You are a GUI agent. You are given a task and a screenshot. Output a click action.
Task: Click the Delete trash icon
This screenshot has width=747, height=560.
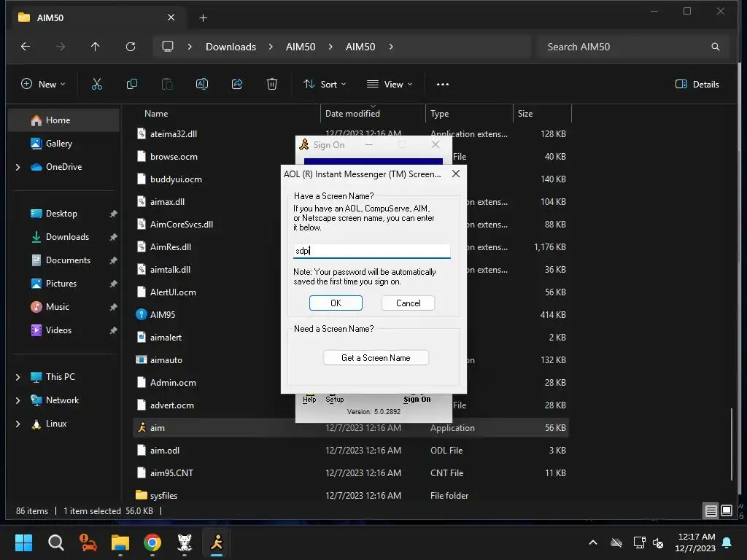tap(272, 85)
